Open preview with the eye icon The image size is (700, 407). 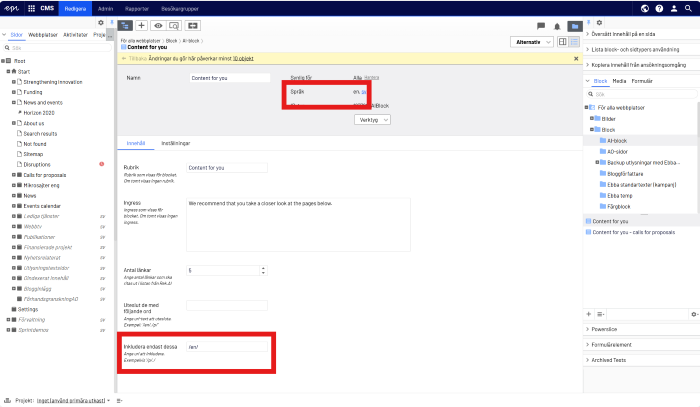click(x=158, y=24)
